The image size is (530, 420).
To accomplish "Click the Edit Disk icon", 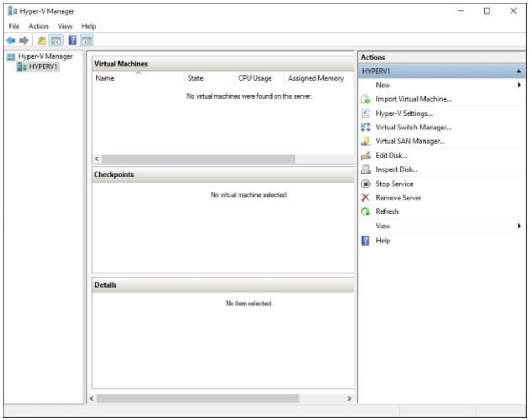I will click(x=366, y=156).
